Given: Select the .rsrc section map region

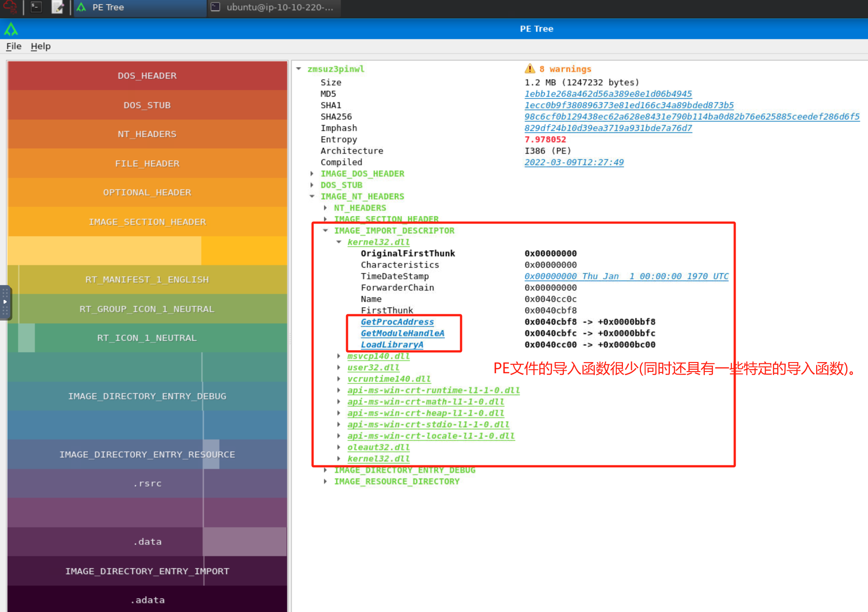Looking at the screenshot, I should [x=147, y=483].
